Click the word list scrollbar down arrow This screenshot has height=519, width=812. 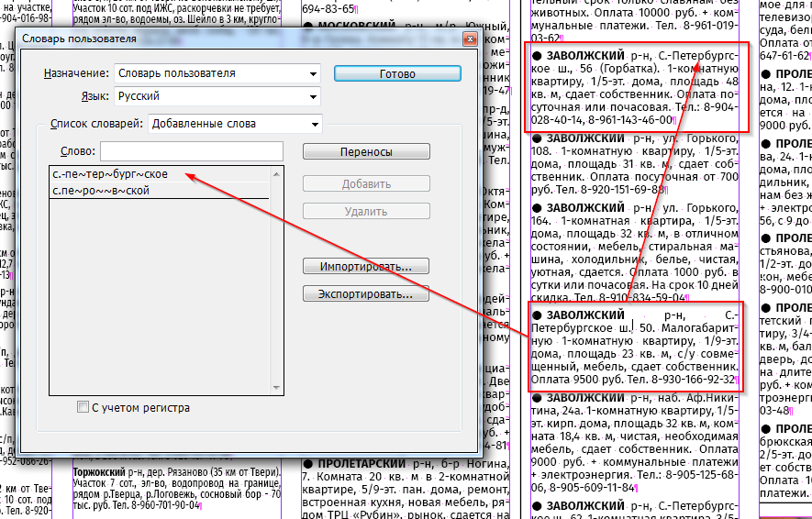tap(276, 388)
